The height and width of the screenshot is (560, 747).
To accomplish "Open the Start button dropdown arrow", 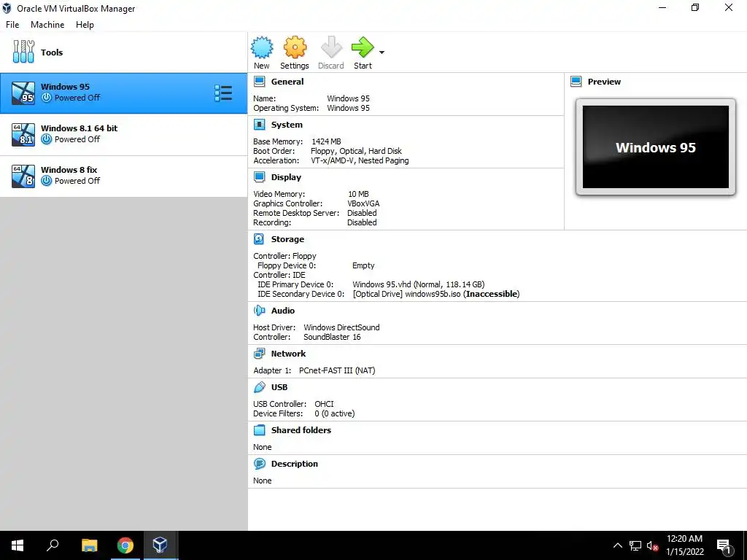I will pyautogui.click(x=382, y=52).
